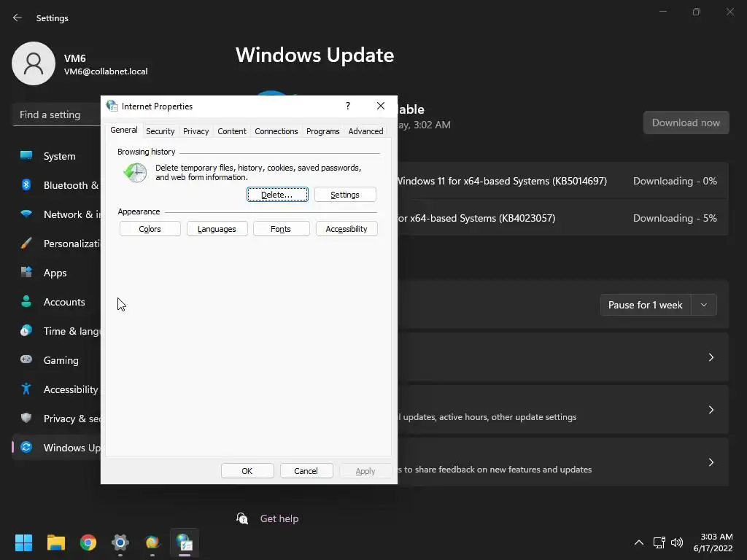Click Accessibility figure icon in Settings sidebar

[26, 389]
